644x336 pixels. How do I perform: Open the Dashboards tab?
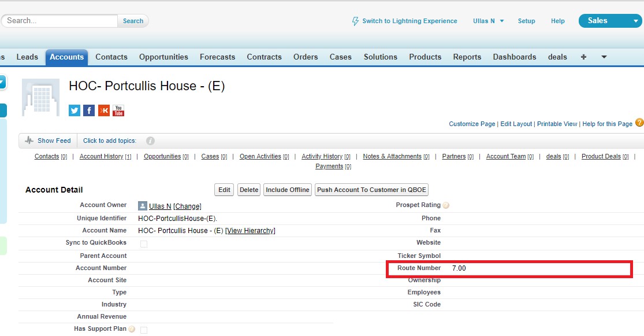(x=514, y=57)
